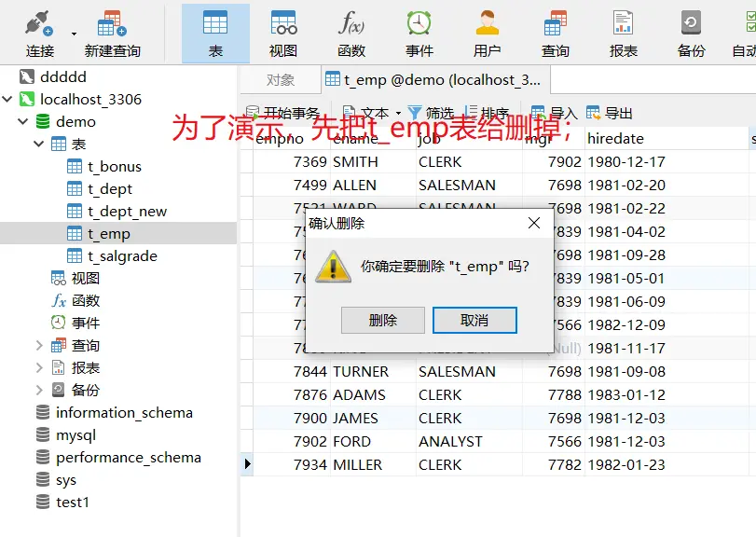756x537 pixels.
Task: Open the 连接 connection tool
Action: 39,34
